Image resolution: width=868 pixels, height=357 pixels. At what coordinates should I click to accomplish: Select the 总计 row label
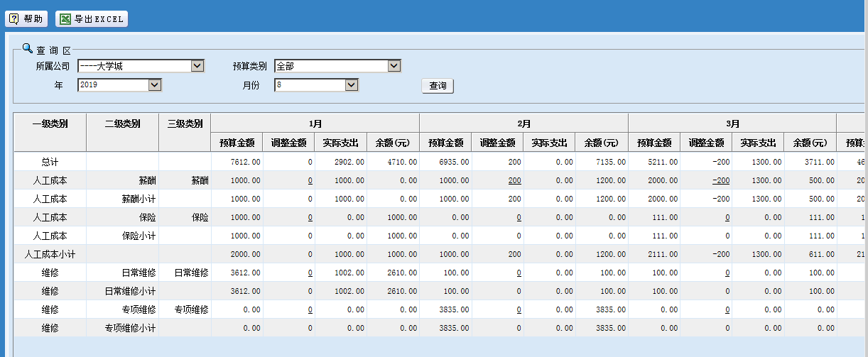(50, 162)
